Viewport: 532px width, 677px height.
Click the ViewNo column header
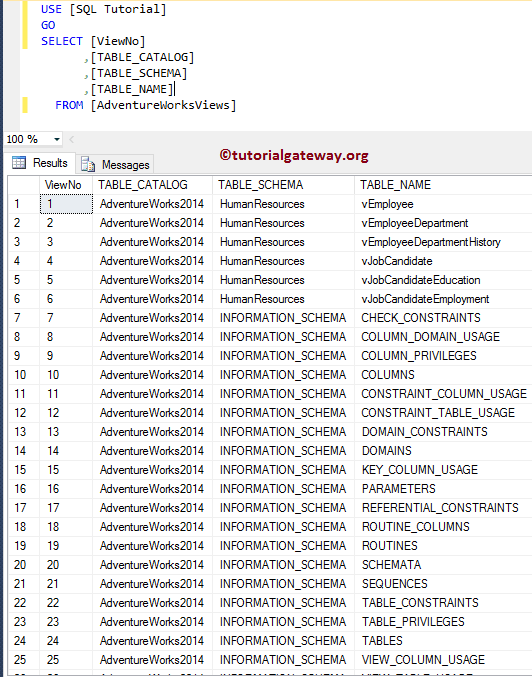(x=66, y=185)
